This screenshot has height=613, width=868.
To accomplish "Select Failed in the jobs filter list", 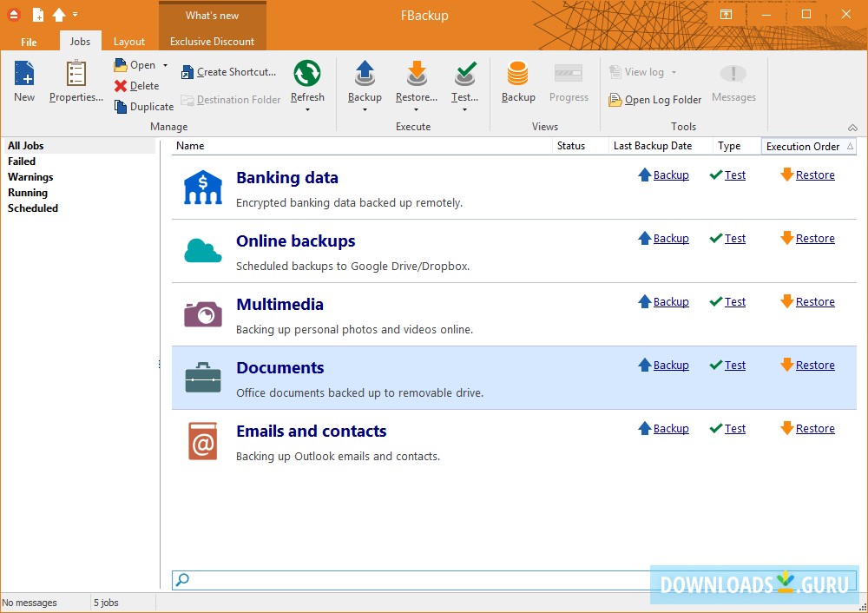I will click(22, 161).
